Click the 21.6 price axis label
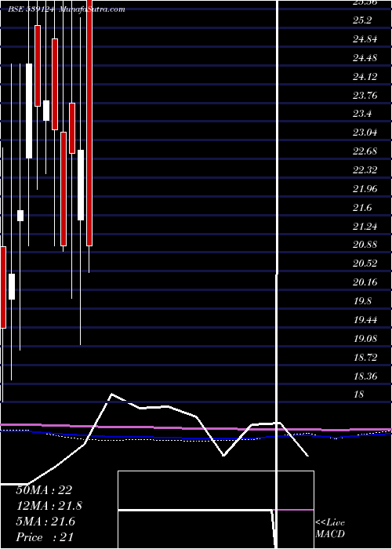The height and width of the screenshot is (549, 392). point(362,208)
